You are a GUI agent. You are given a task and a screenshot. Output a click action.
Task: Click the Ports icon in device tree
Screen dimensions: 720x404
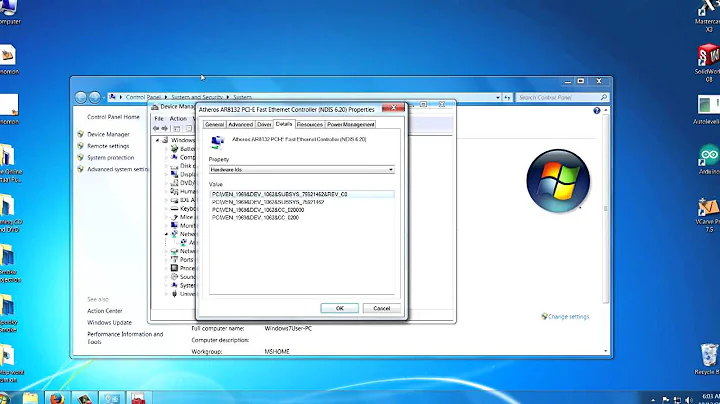[174, 259]
